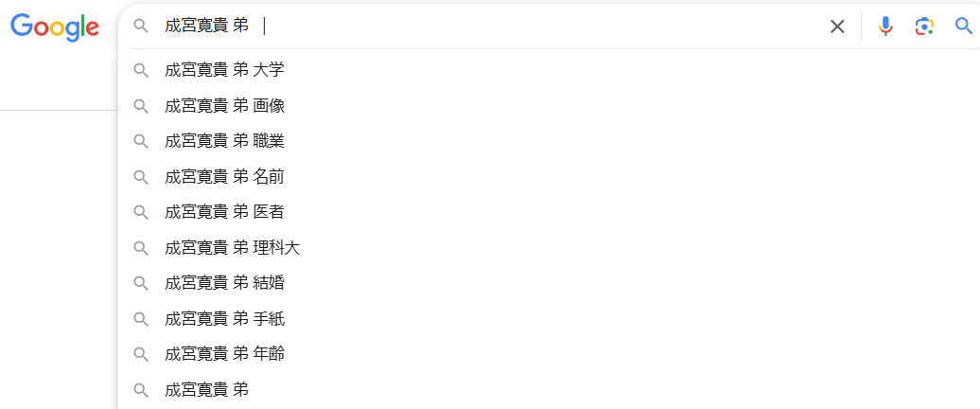980x409 pixels.
Task: Select the suggestion ending in 大学
Action: pos(549,70)
